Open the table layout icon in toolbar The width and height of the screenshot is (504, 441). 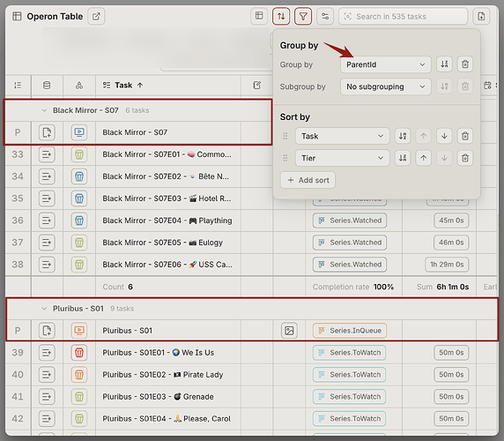coord(259,16)
